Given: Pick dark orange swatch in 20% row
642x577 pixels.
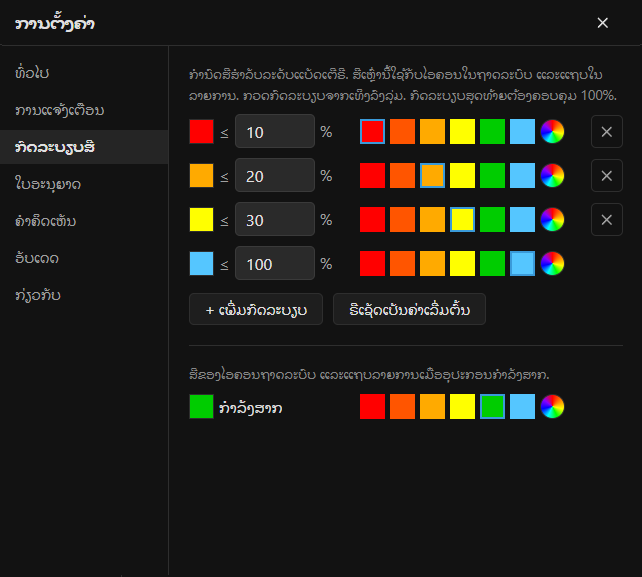Looking at the screenshot, I should (402, 175).
